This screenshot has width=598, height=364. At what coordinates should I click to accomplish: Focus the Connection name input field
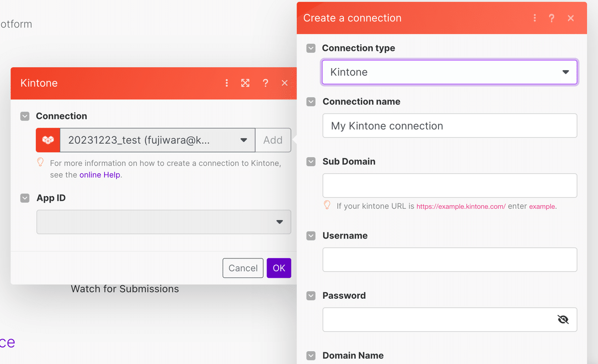(x=449, y=126)
